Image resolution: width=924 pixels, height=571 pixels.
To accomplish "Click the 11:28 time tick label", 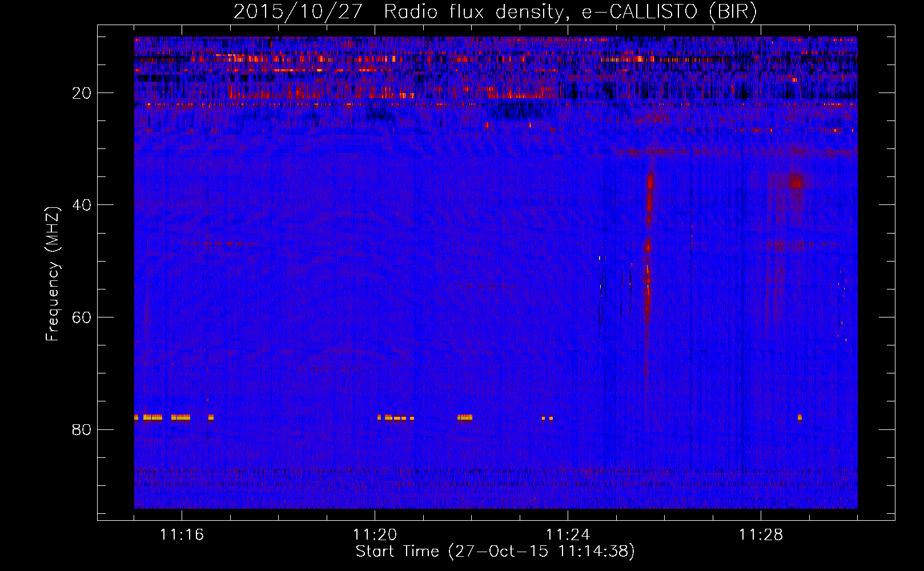I will click(761, 535).
